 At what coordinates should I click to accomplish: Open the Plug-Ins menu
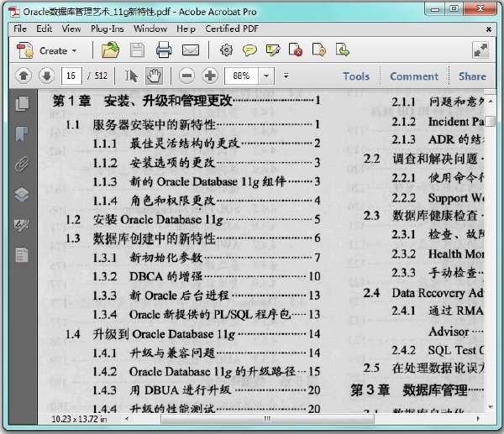[107, 29]
